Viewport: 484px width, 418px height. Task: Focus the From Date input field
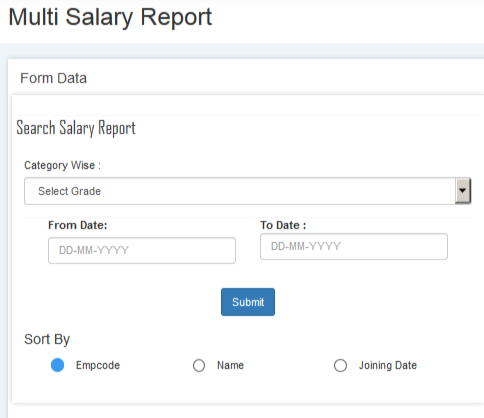coord(142,250)
